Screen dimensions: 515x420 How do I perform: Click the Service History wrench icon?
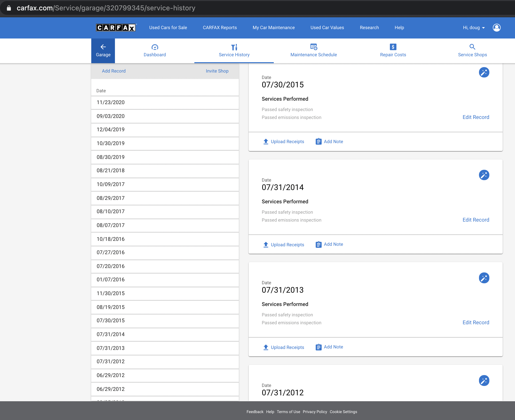tap(234, 47)
